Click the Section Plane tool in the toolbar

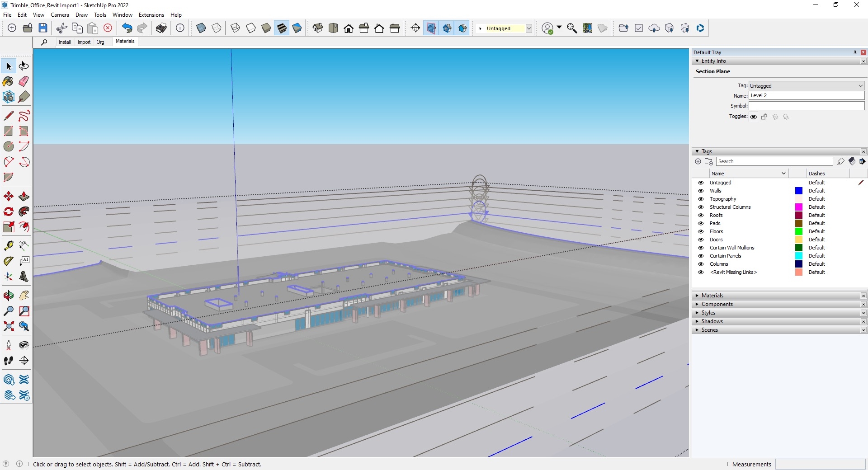[415, 28]
